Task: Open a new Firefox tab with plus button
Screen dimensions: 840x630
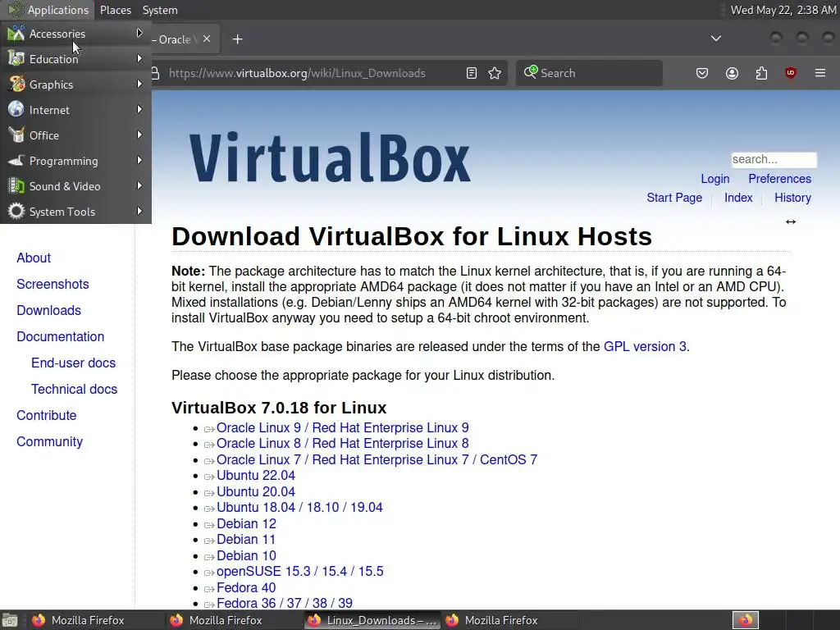Action: tap(237, 39)
